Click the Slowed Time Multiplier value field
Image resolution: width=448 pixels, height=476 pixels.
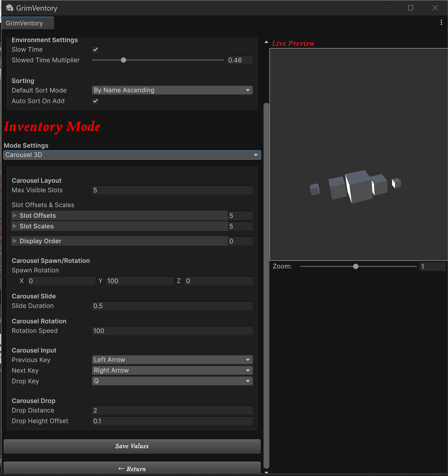tap(240, 60)
